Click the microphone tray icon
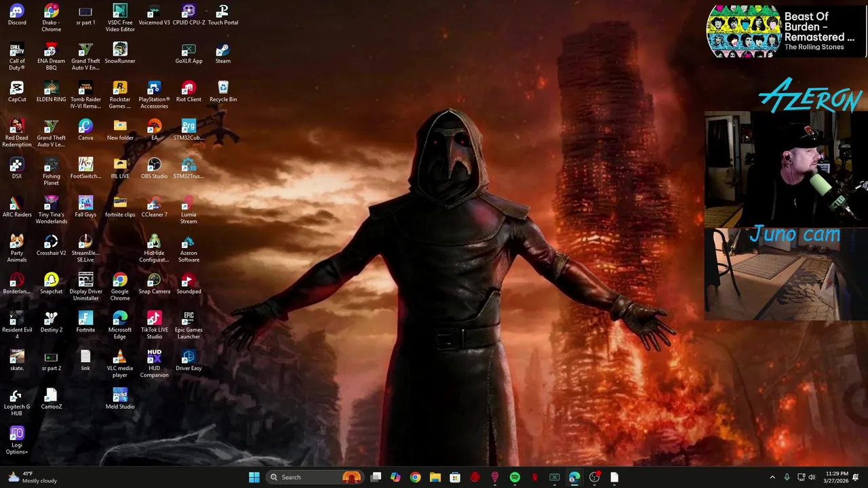 (787, 477)
